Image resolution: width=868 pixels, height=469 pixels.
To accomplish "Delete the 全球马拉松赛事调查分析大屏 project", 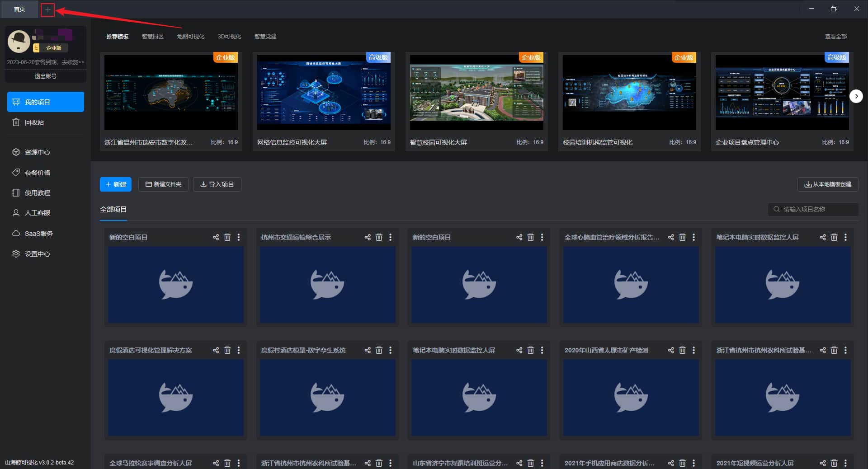I will 227,463.
